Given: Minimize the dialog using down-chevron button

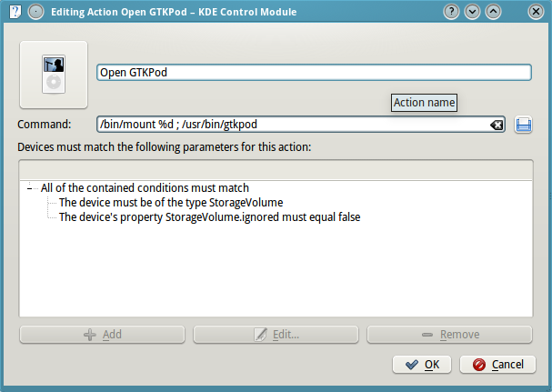Looking at the screenshot, I should (x=473, y=12).
